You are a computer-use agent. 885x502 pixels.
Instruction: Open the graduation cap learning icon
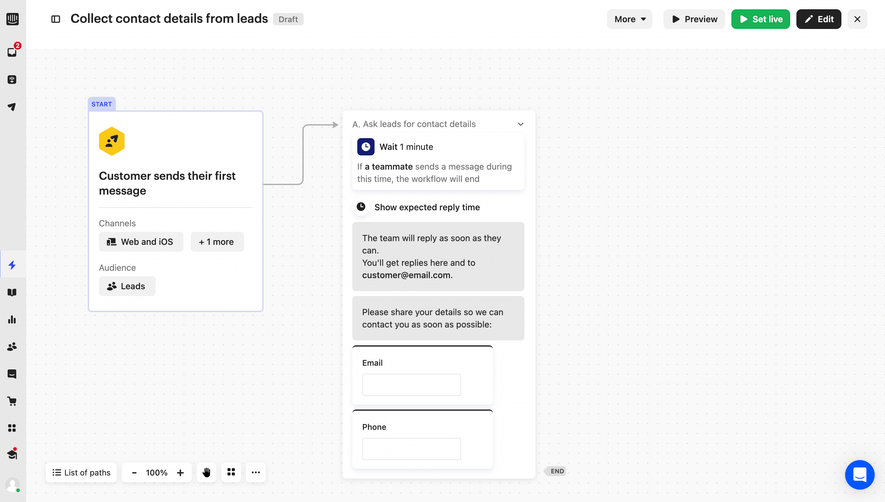coord(12,454)
